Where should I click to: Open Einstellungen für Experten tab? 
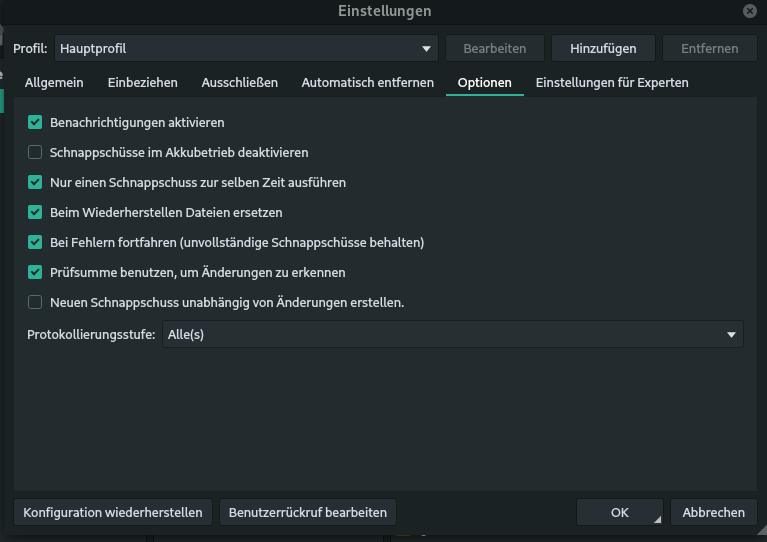coord(612,83)
